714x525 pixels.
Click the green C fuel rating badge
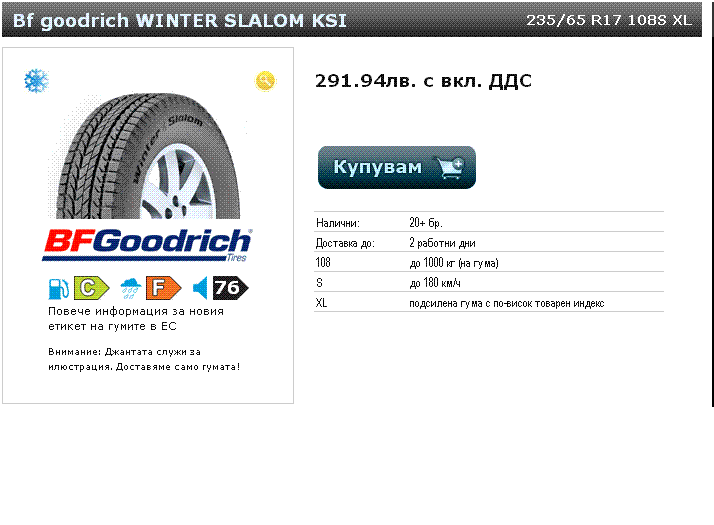tap(92, 288)
